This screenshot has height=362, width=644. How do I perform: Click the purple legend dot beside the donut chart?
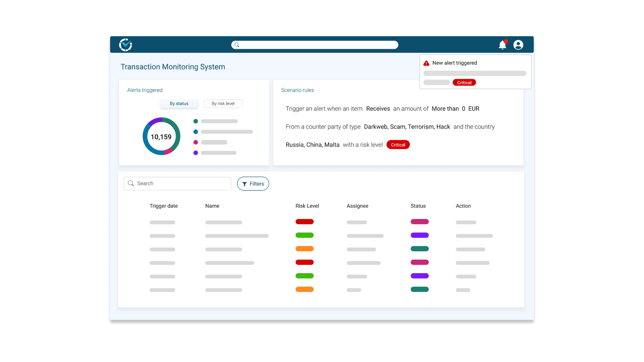pos(195,153)
